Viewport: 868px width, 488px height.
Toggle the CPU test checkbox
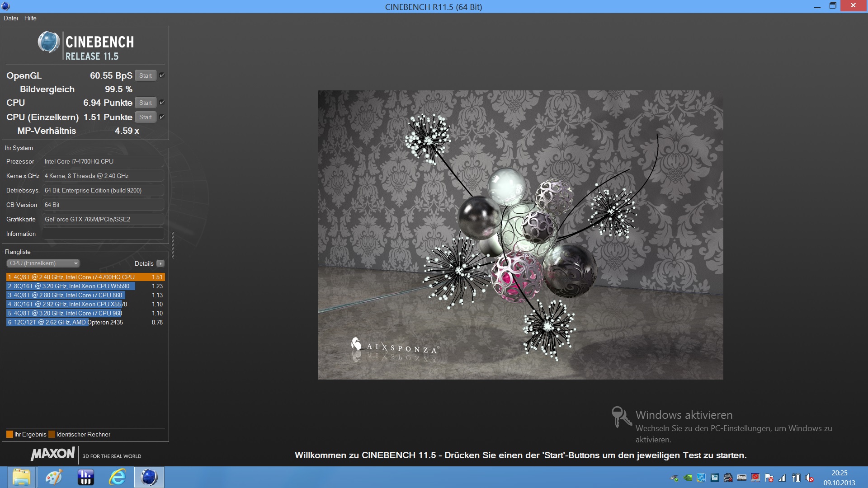(162, 103)
